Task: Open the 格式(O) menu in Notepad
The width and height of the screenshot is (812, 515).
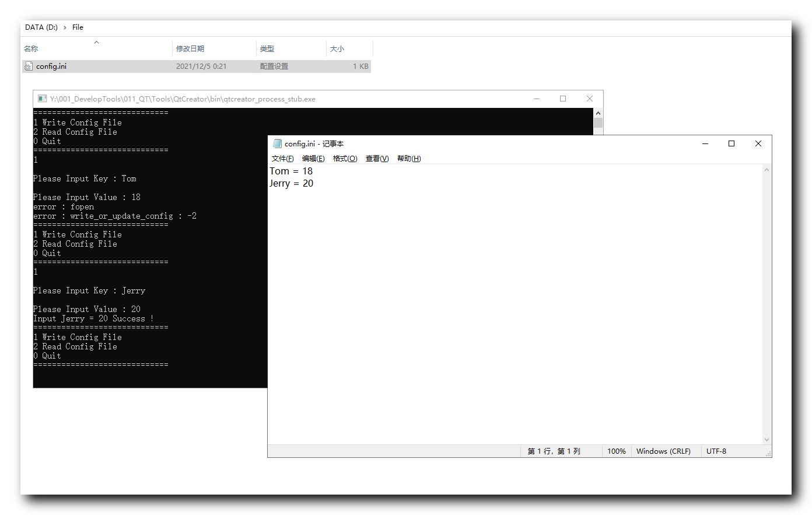Action: pyautogui.click(x=345, y=159)
